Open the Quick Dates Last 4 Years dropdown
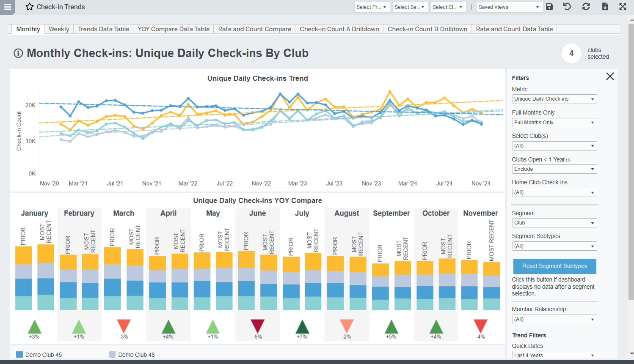Viewport: 634px width, 364px height. 554,356
